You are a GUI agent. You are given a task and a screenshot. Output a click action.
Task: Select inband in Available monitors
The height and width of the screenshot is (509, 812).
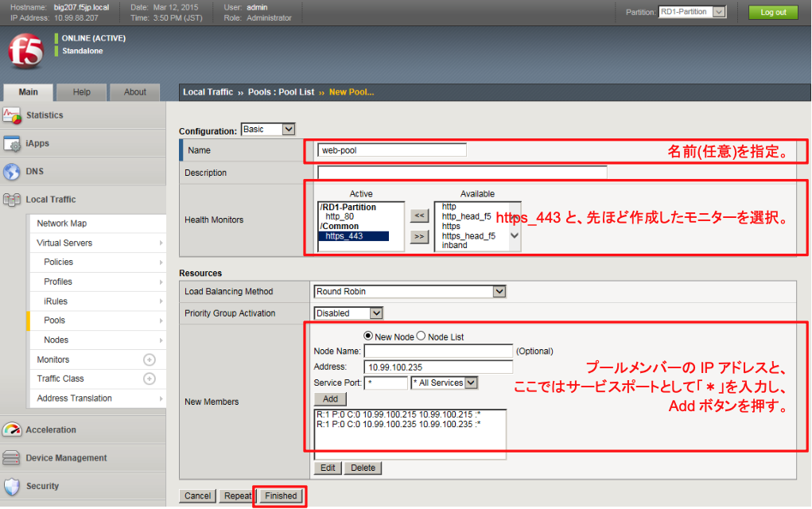454,246
